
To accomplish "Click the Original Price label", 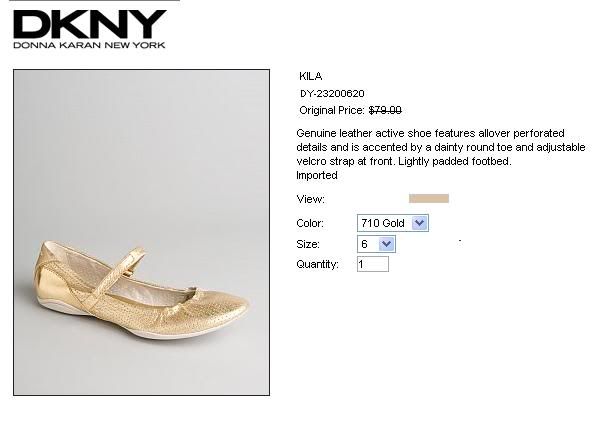I will (x=332, y=110).
